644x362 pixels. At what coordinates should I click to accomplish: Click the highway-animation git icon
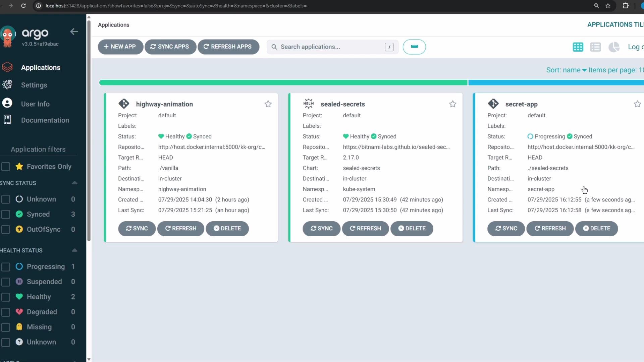(x=124, y=104)
